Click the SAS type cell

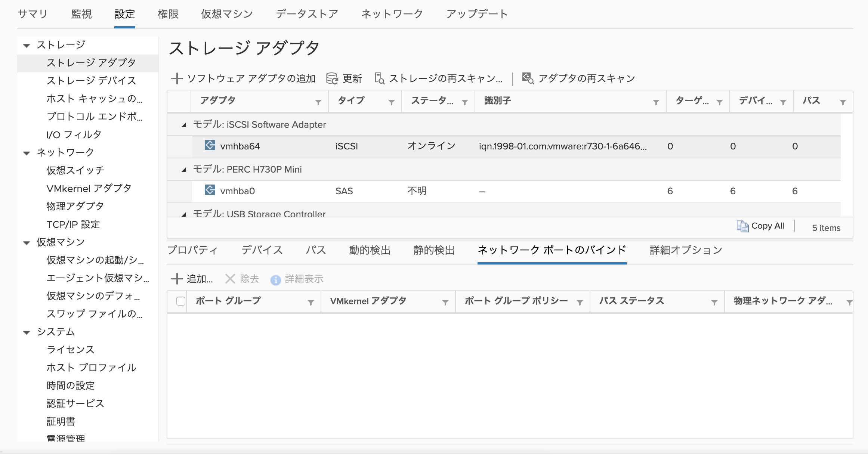click(x=344, y=191)
